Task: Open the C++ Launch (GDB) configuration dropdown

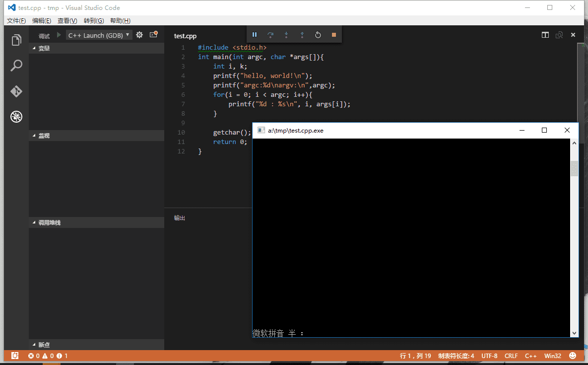Action: tap(99, 35)
